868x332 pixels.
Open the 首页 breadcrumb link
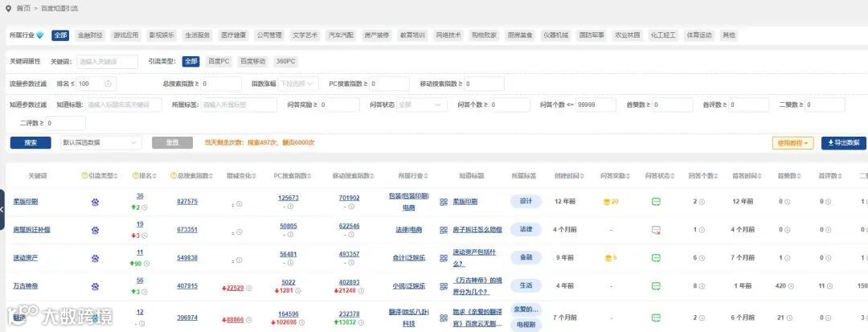[24, 8]
